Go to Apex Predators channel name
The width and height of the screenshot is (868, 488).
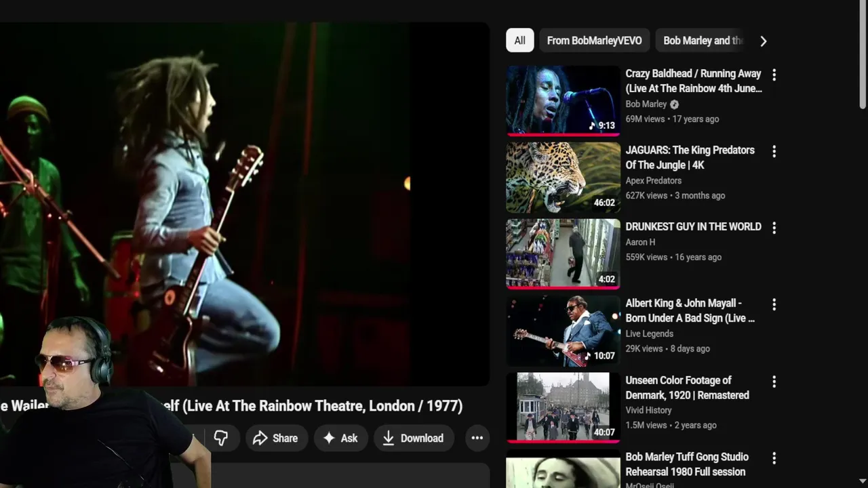[653, 180]
